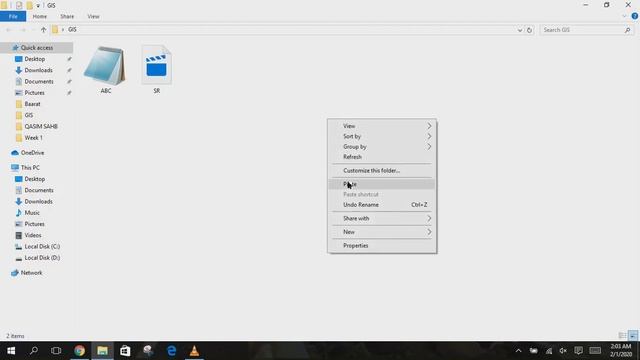
Task: Select the SR video file
Action: point(157,69)
